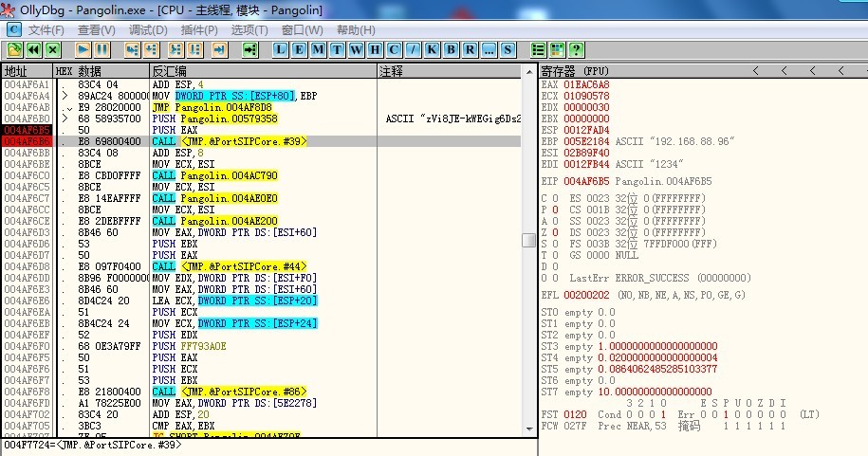The image size is (868, 456).
Task: Toggle the Z flag value
Action: pyautogui.click(x=555, y=232)
